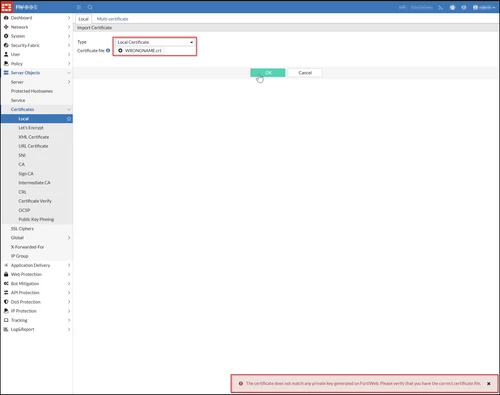Viewport: 500px width, 395px height.
Task: Expand the Server submenu chevron
Action: pyautogui.click(x=69, y=82)
